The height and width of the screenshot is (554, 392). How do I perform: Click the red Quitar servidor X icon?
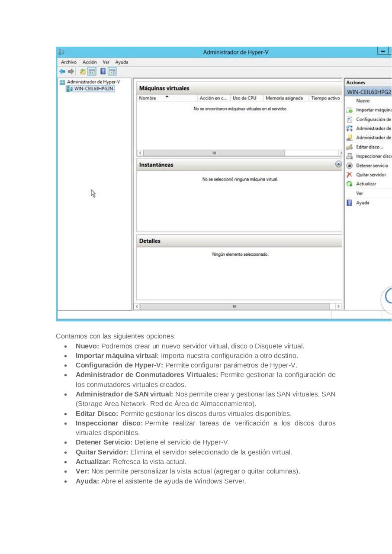coord(349,174)
